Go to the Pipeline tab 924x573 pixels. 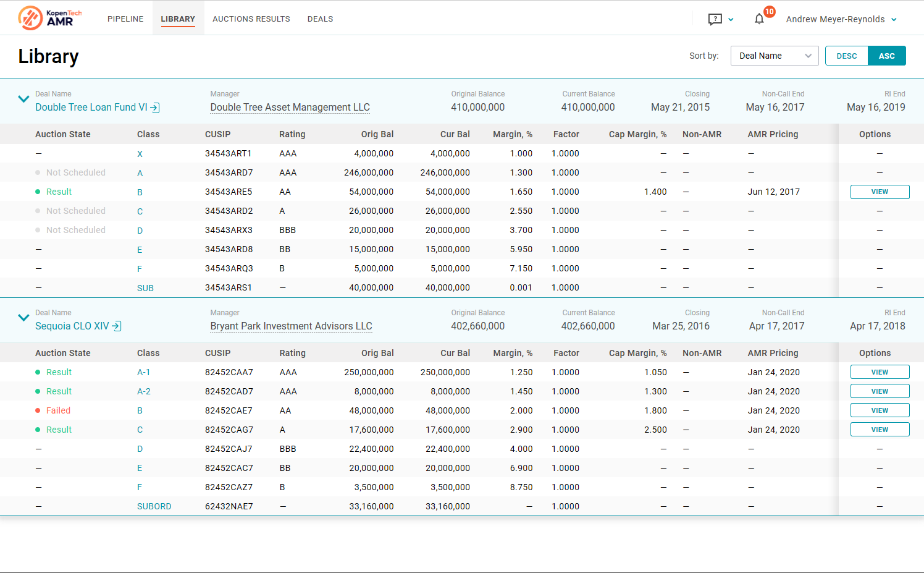click(125, 19)
